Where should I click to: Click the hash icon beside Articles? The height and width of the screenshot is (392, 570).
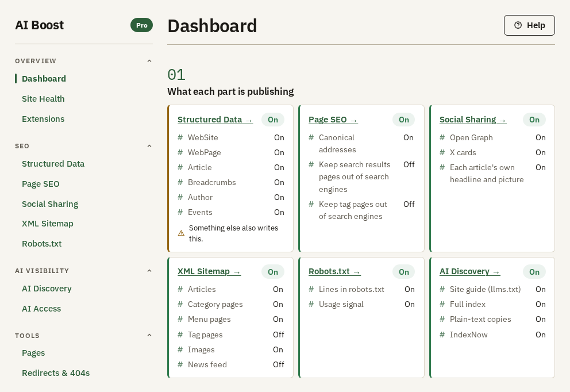pos(180,289)
